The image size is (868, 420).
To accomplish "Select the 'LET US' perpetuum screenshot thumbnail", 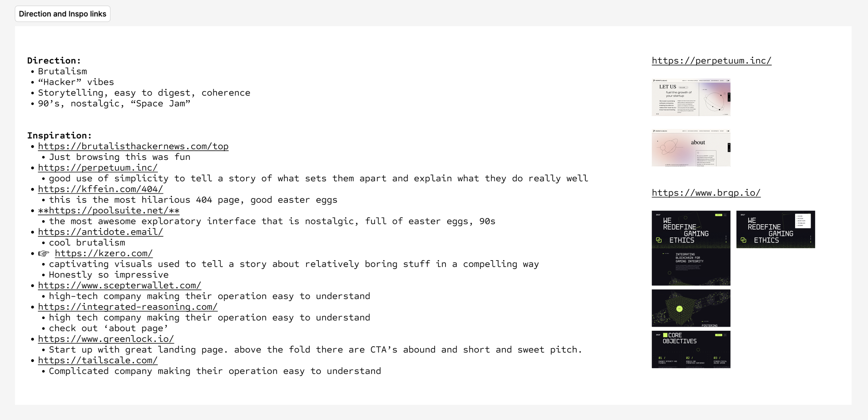I will [691, 97].
